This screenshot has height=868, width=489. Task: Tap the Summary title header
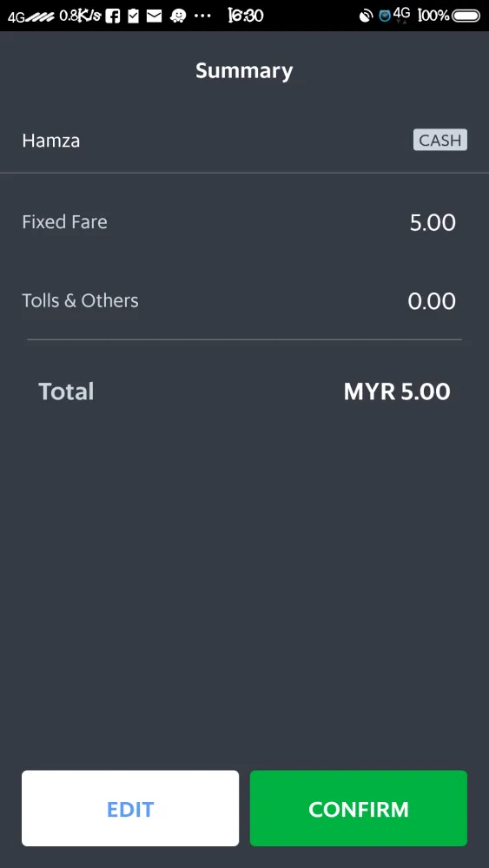click(244, 71)
